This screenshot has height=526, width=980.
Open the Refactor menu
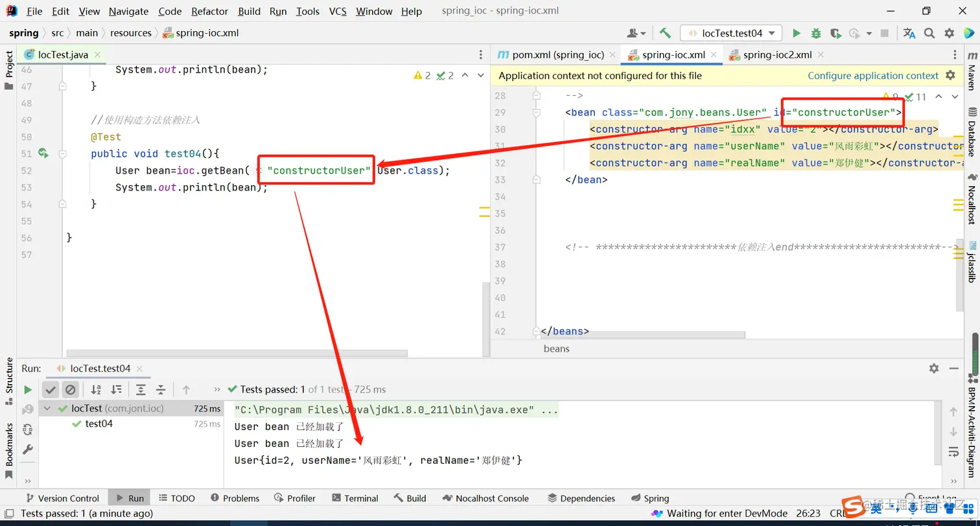point(209,11)
